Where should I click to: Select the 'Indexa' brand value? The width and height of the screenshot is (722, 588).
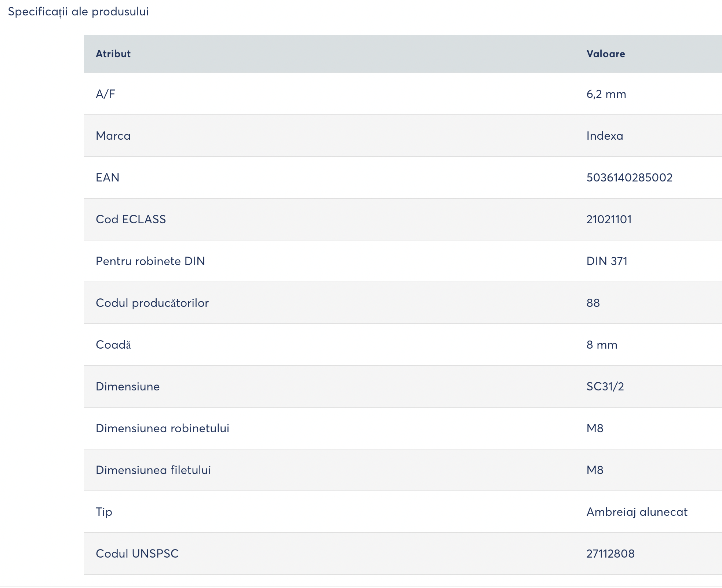pyautogui.click(x=605, y=136)
